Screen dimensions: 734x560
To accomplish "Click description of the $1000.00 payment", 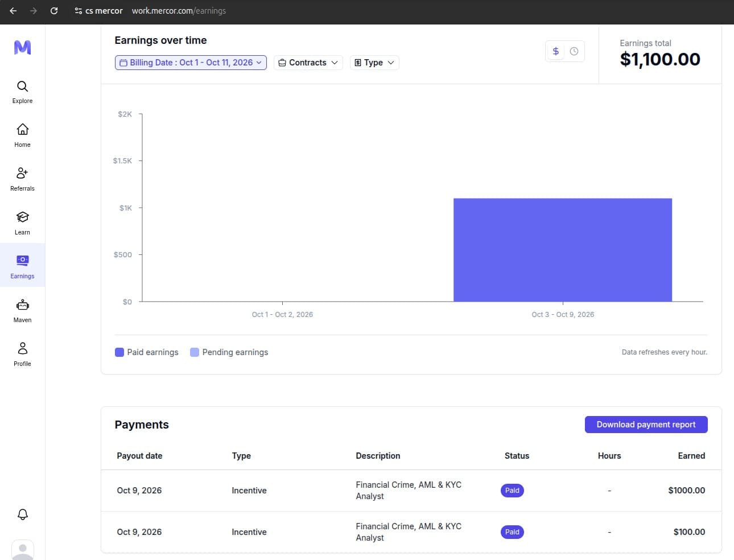I will [x=409, y=491].
